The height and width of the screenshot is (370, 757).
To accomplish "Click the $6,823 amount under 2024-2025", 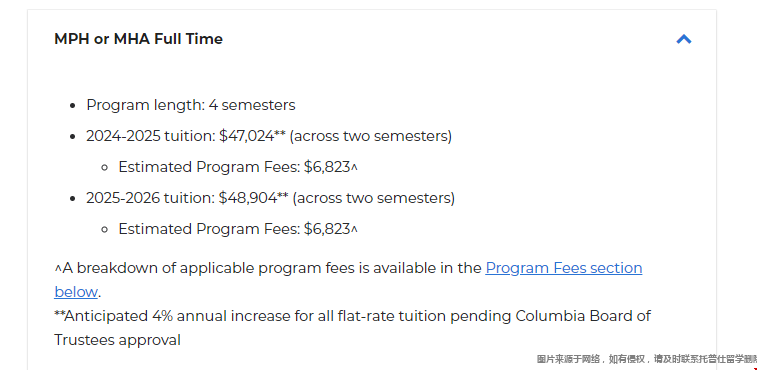I will pos(327,167).
